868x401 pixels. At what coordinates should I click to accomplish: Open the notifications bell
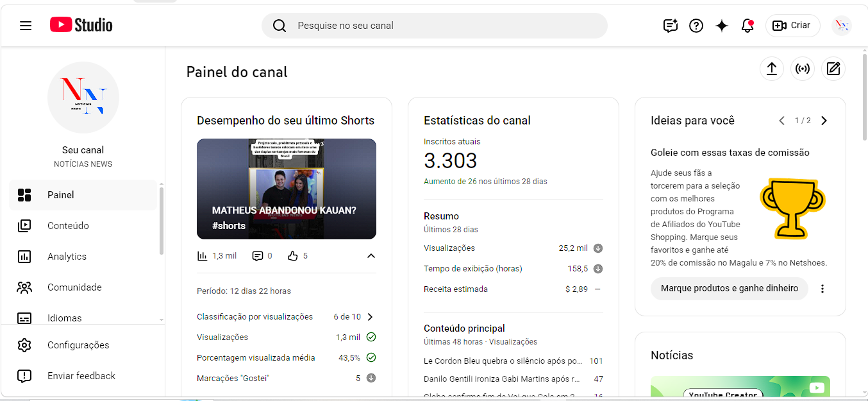(x=747, y=26)
